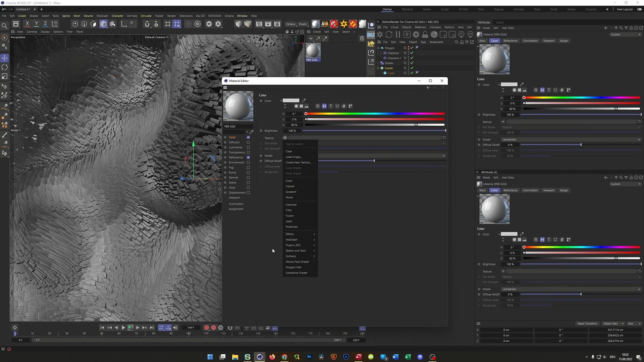Click the Reset Transform button
The width and height of the screenshot is (644, 362).
pos(587,323)
